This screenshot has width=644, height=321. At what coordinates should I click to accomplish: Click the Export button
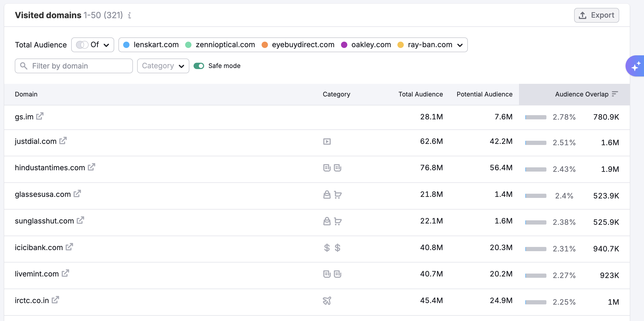[596, 15]
